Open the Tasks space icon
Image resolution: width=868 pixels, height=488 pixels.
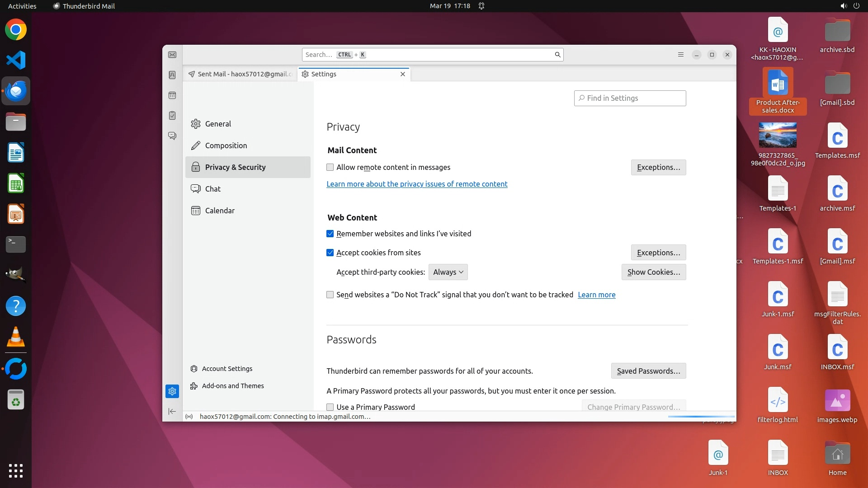(172, 116)
